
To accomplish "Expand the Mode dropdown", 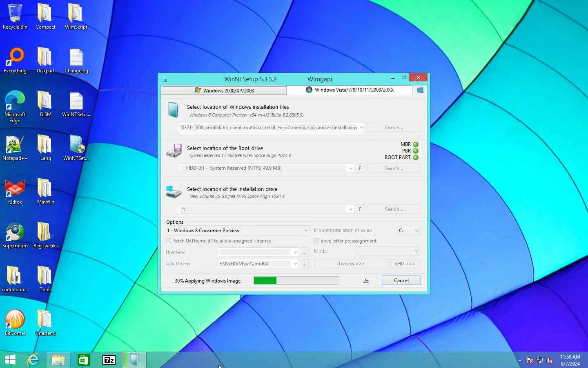I will [416, 251].
